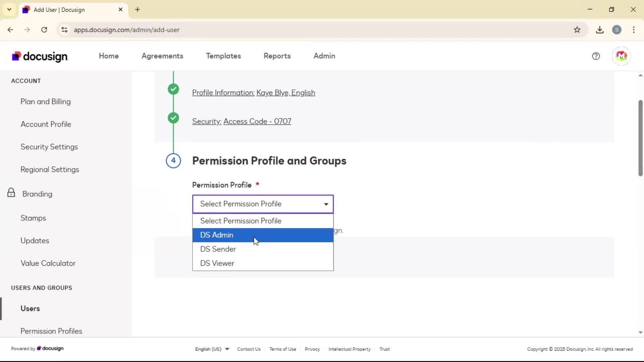Click the Permission Profile field label

222,185
